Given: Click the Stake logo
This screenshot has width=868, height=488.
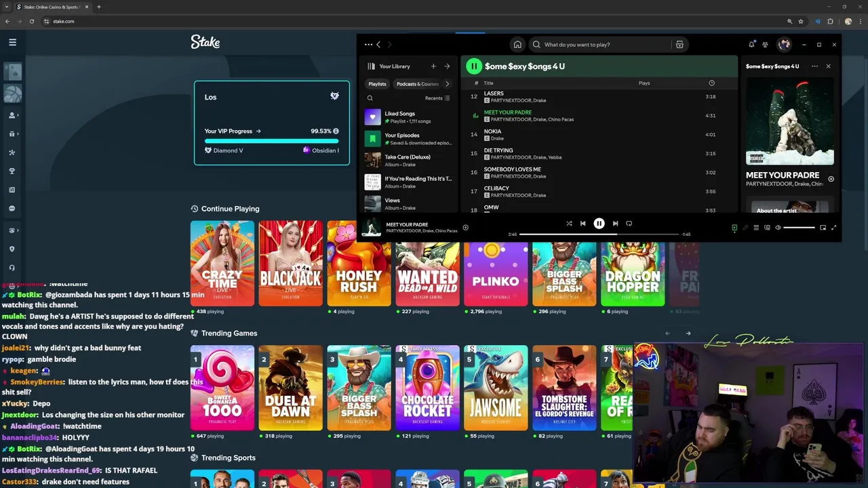Looking at the screenshot, I should [205, 42].
